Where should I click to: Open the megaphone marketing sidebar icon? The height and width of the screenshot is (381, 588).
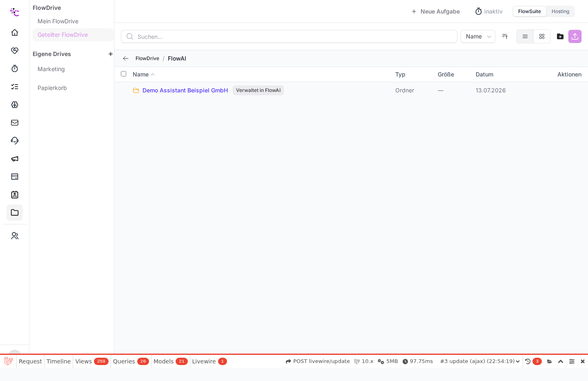coord(15,159)
